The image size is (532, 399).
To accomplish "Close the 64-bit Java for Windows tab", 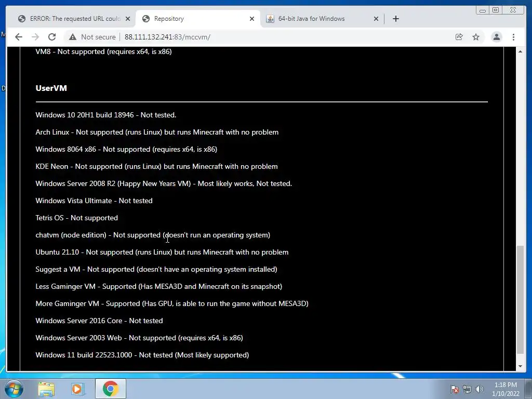I will [x=376, y=19].
